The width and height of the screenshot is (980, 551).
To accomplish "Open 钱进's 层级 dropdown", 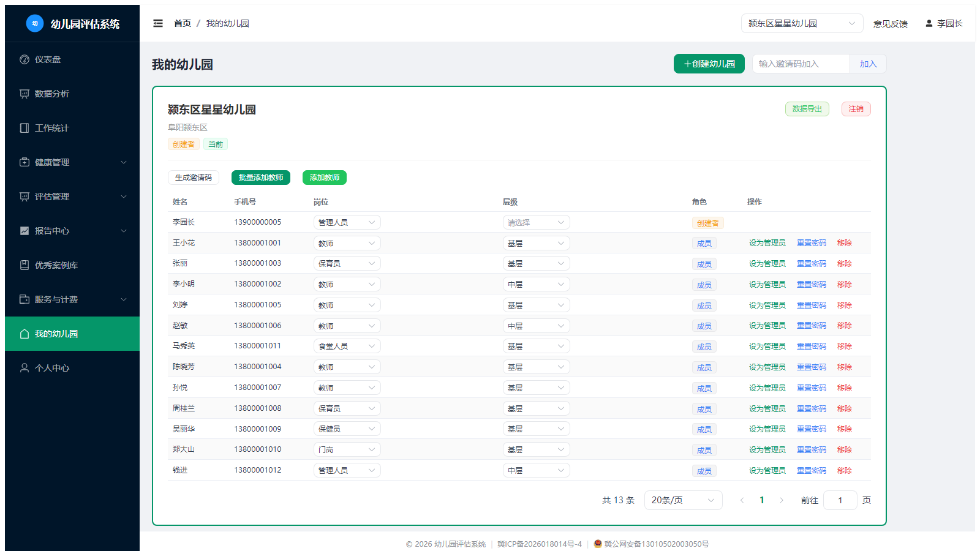I will click(537, 470).
